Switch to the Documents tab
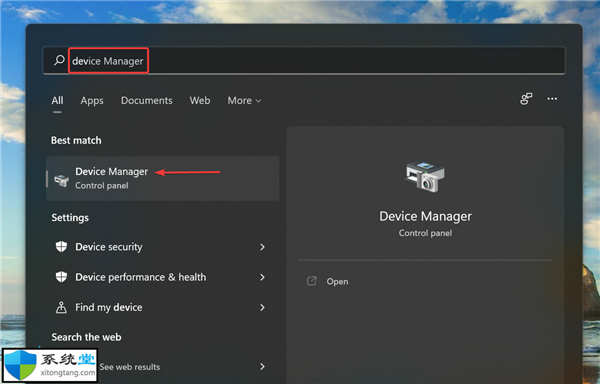This screenshot has height=384, width=600. click(x=147, y=101)
